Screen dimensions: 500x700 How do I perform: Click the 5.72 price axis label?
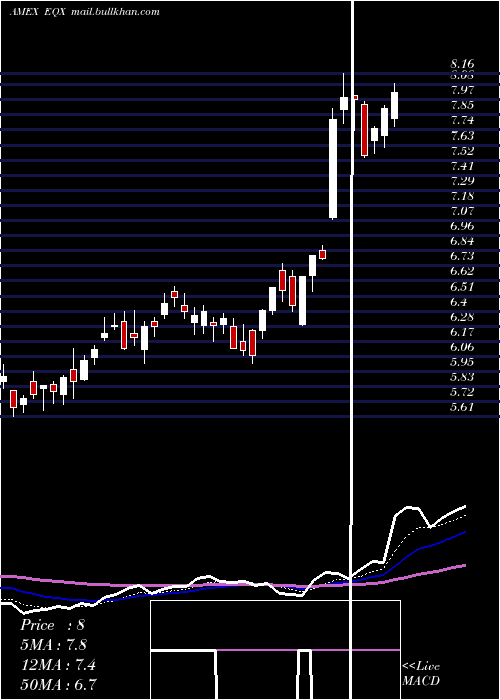click(462, 392)
